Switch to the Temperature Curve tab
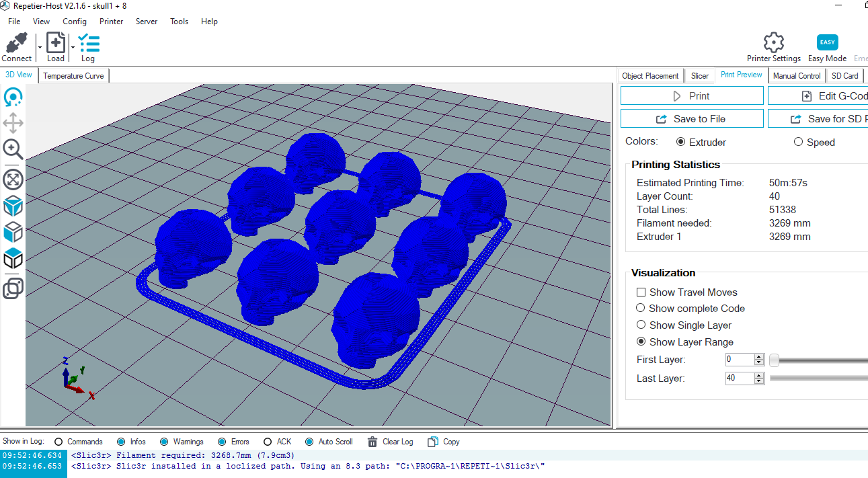Viewport: 868px width, 478px height. [73, 76]
